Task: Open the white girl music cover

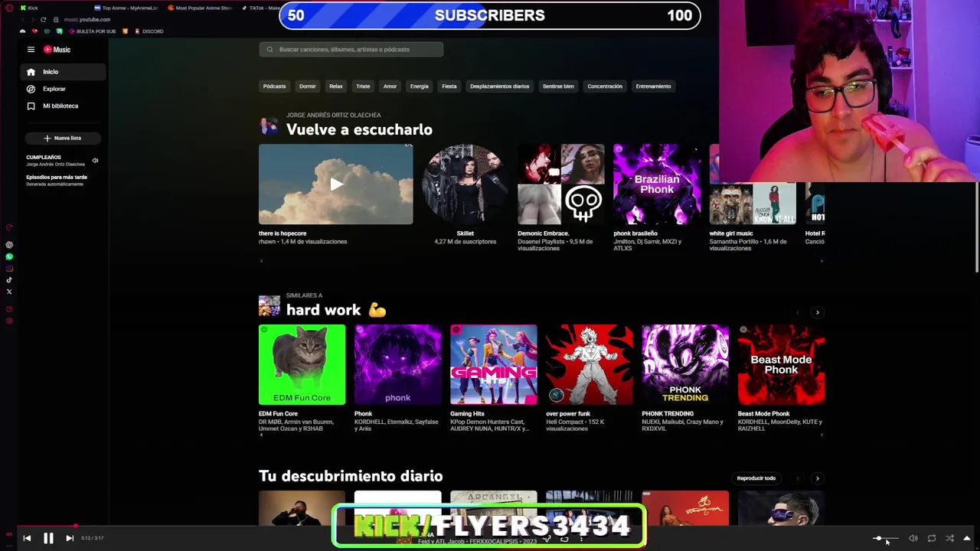Action: pos(752,204)
